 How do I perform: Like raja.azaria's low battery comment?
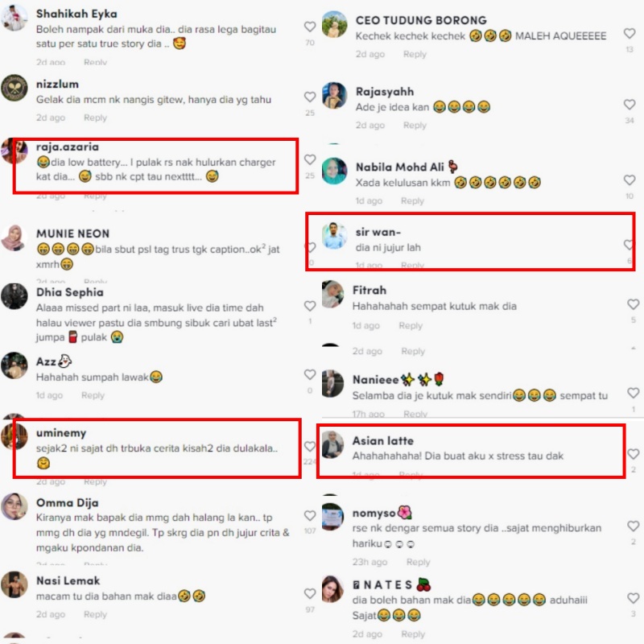[310, 159]
